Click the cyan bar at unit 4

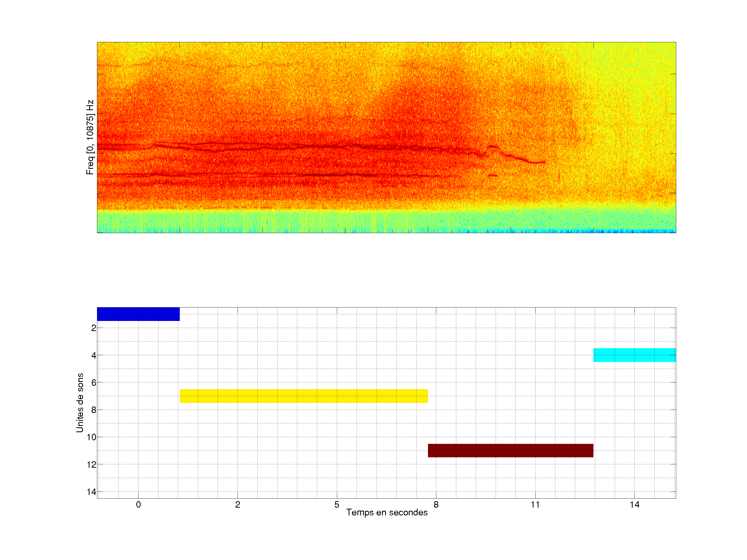(x=634, y=355)
